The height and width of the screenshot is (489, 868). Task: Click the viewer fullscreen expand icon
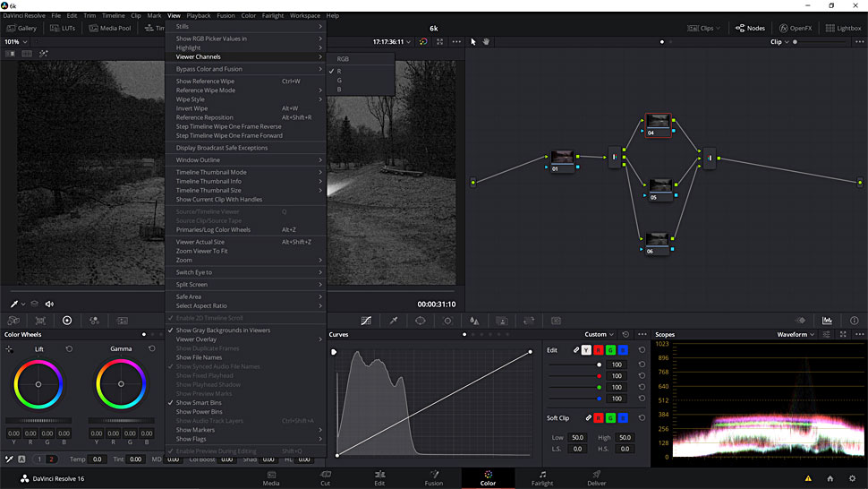[x=439, y=41]
